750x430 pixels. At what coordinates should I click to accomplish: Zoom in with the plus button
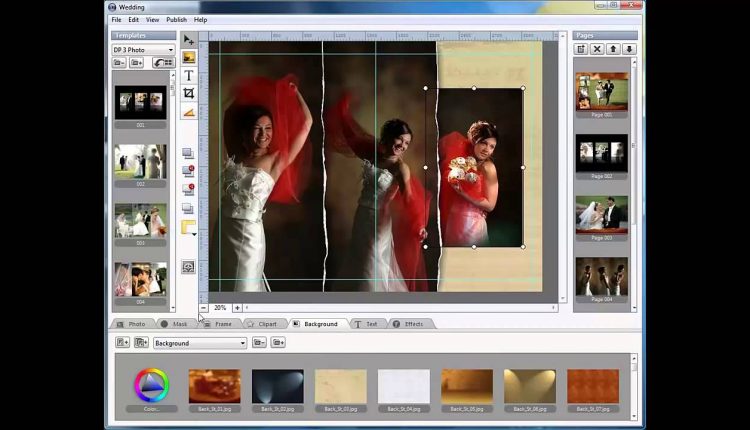pyautogui.click(x=237, y=308)
